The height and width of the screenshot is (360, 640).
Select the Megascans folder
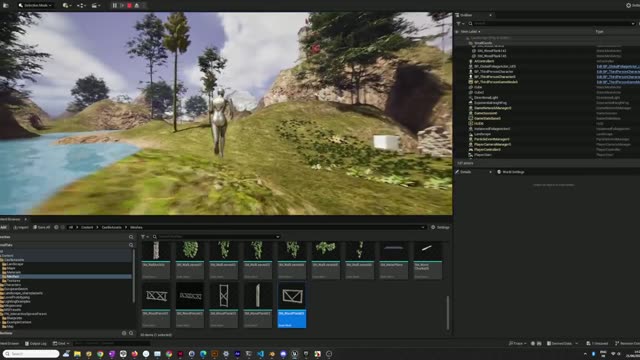(x=12, y=305)
